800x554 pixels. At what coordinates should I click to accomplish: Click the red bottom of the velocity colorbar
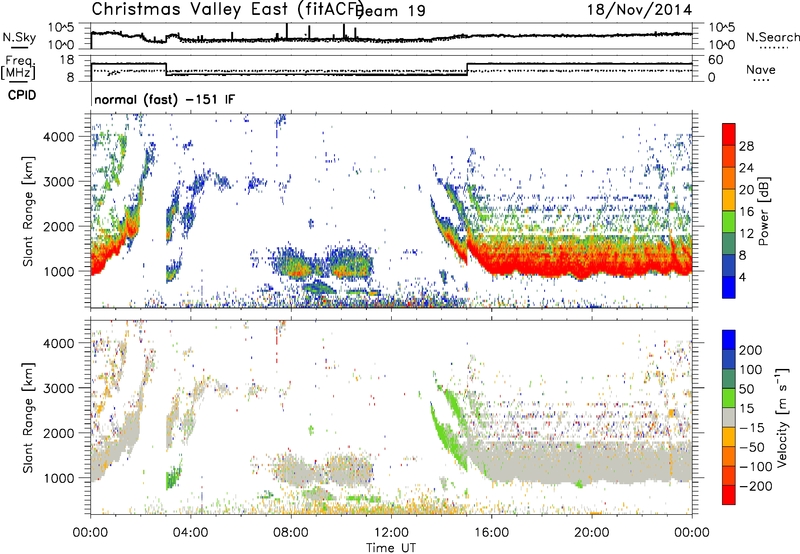(x=729, y=495)
